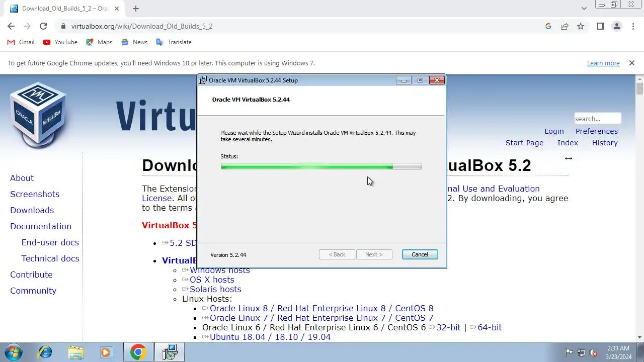Open a new tab with plus button
Image resolution: width=644 pixels, height=362 pixels.
136,9
